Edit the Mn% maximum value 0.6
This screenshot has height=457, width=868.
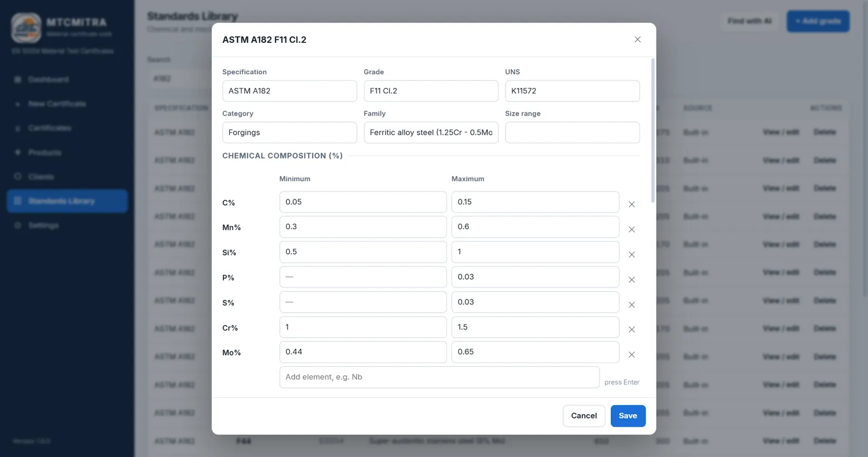coord(535,227)
